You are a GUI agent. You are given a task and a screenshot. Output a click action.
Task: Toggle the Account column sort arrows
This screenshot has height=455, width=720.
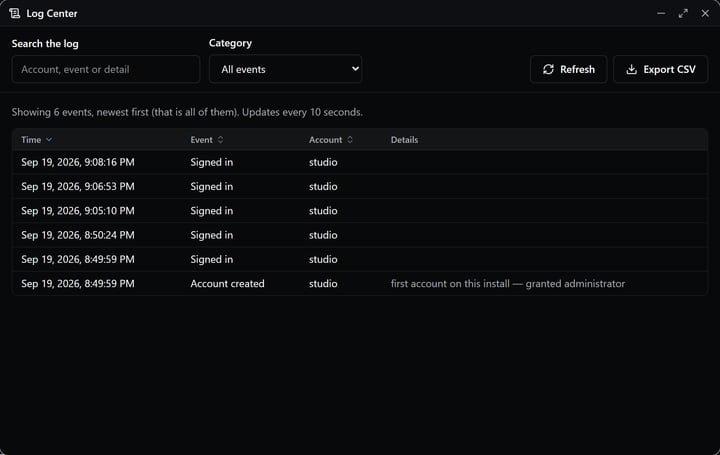tap(350, 140)
